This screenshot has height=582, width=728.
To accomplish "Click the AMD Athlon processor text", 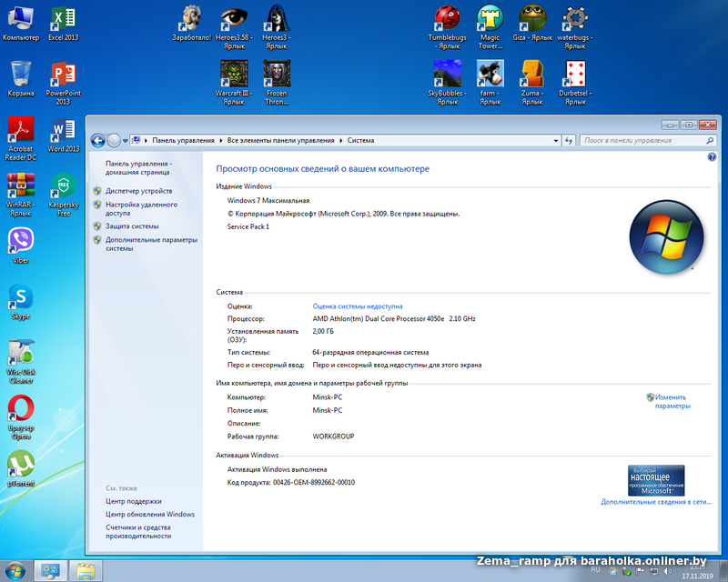I will (x=394, y=319).
